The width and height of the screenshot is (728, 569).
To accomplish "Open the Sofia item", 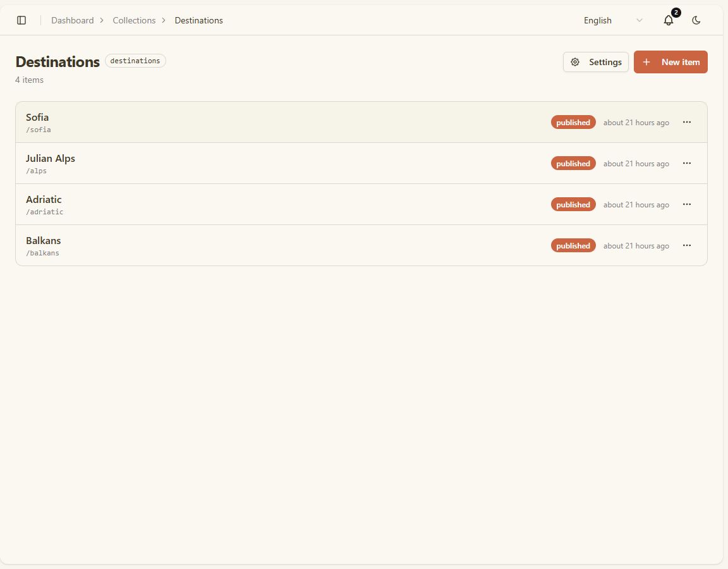I will point(361,122).
